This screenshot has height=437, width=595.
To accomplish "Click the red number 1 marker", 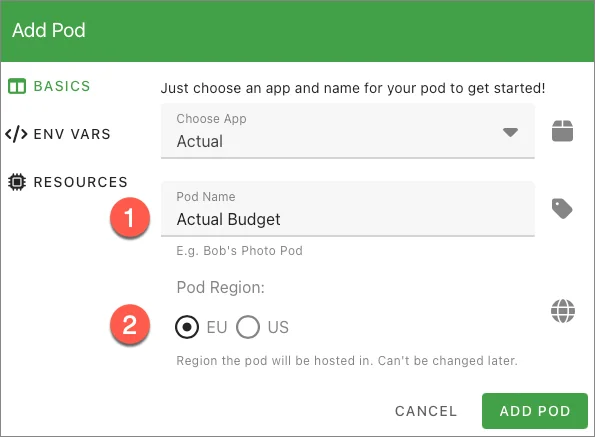I will 130,218.
